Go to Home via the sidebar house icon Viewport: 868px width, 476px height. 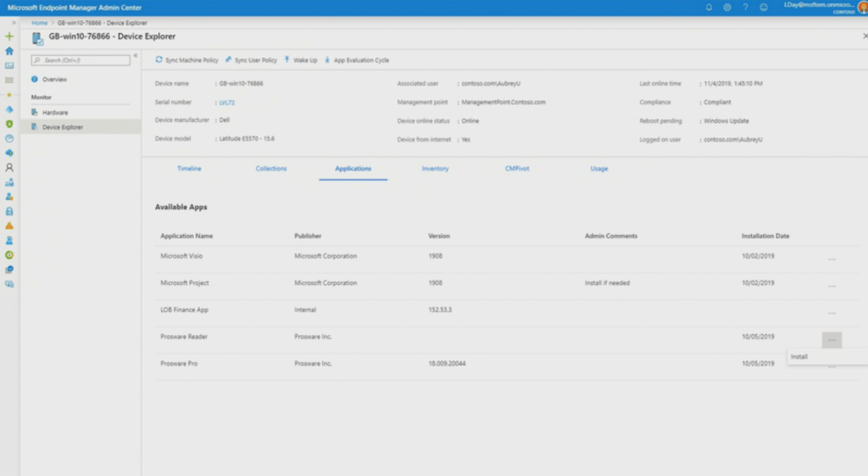click(9, 51)
